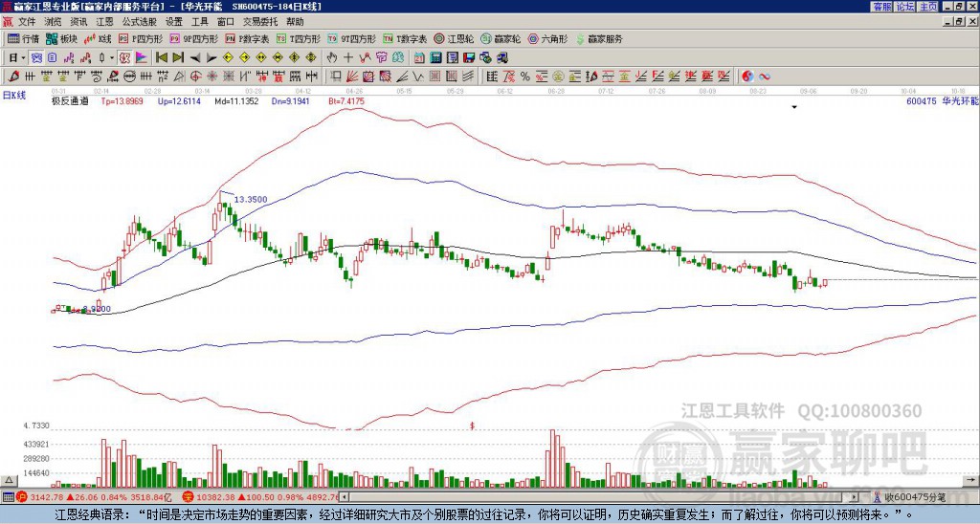The image size is (980, 524).
Task: Click the right arrow at volume panel edge
Action: point(970,480)
